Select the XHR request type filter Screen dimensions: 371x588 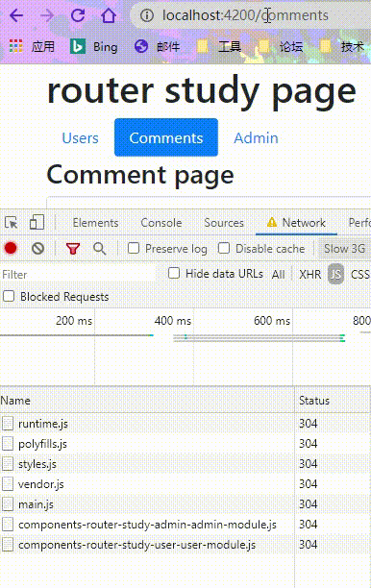tap(310, 275)
